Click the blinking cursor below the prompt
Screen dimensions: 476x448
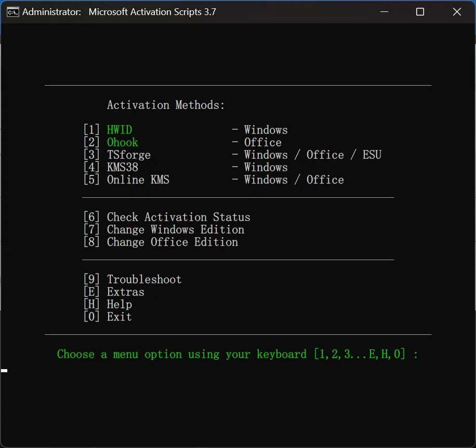coord(4,370)
